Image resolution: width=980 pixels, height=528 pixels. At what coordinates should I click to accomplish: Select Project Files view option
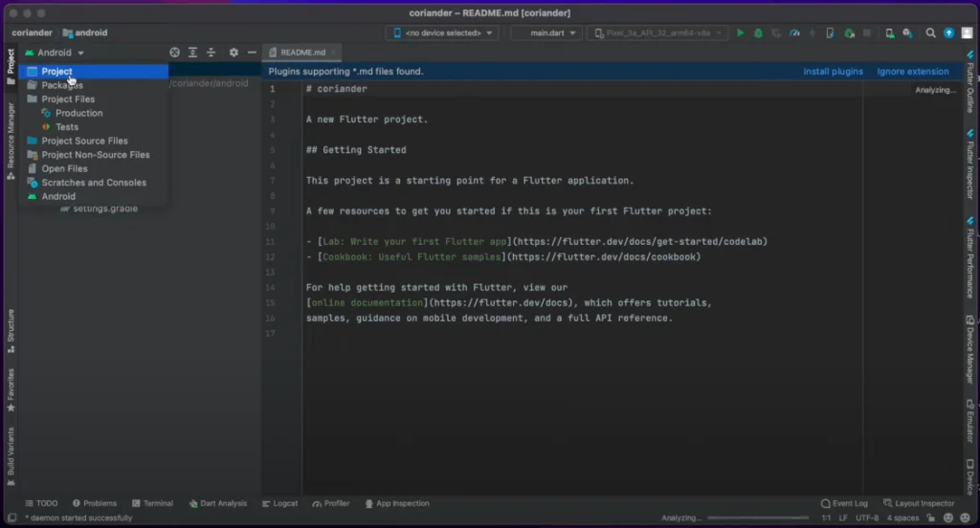(94, 99)
